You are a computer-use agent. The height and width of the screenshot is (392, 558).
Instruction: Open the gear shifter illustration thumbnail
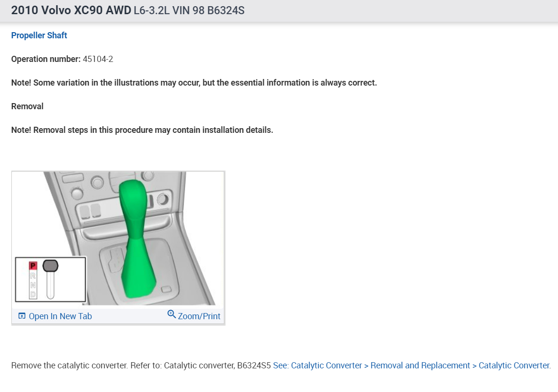click(118, 238)
